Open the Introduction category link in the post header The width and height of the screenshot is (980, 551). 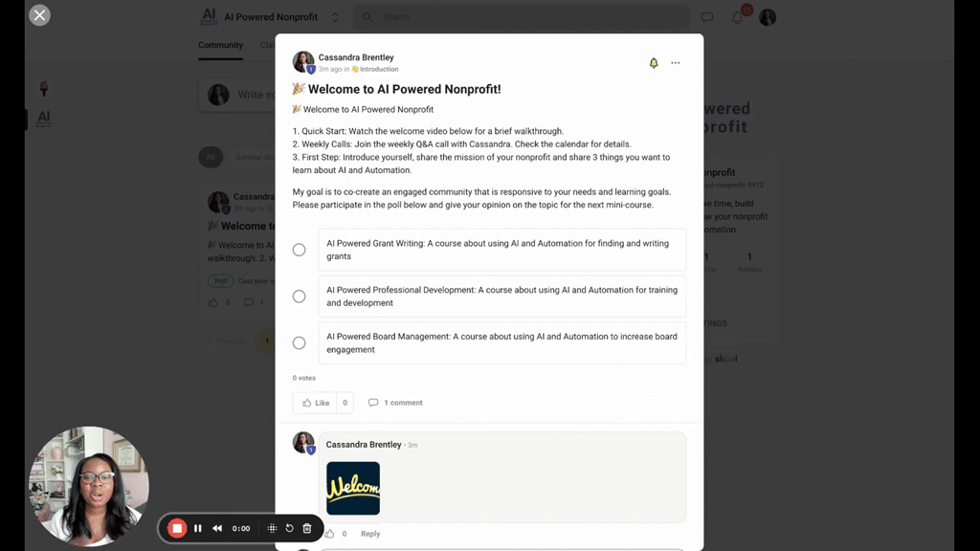pyautogui.click(x=375, y=69)
